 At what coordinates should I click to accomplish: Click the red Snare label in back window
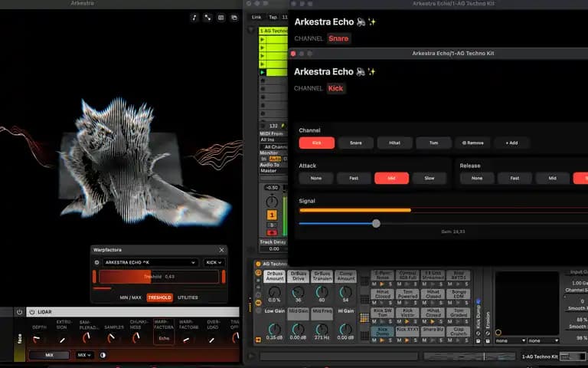[x=338, y=38]
